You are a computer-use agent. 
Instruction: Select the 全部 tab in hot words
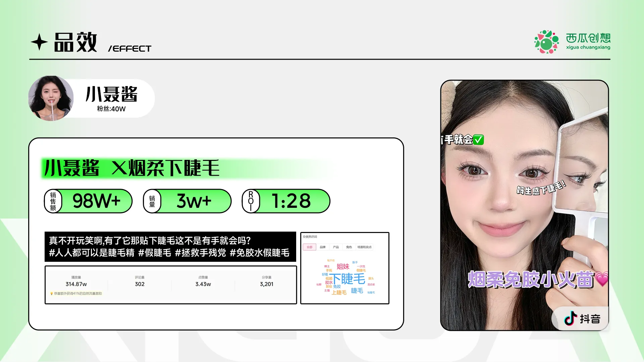pos(309,247)
